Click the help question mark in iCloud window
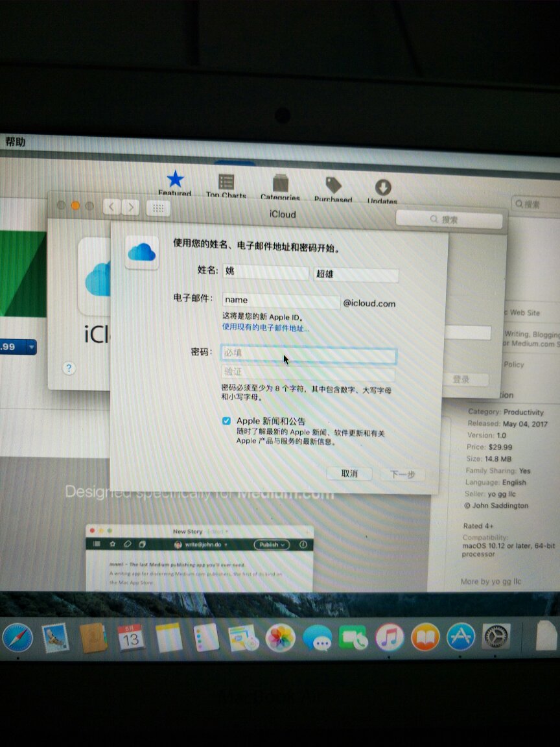The height and width of the screenshot is (747, 560). 69,368
